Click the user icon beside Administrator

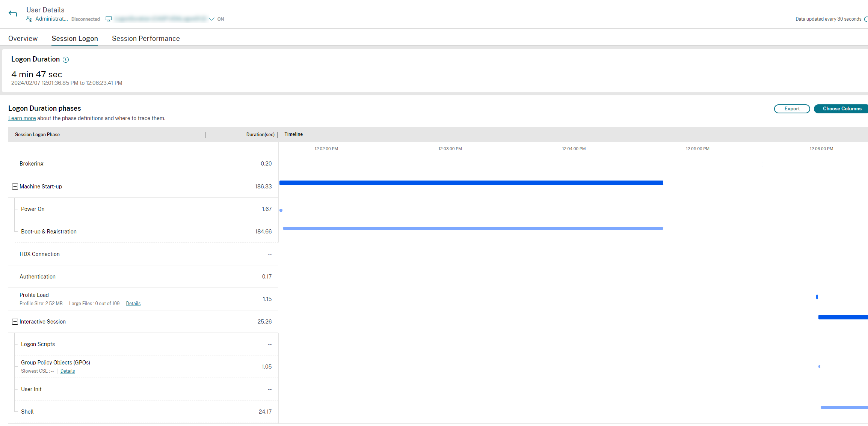click(29, 19)
